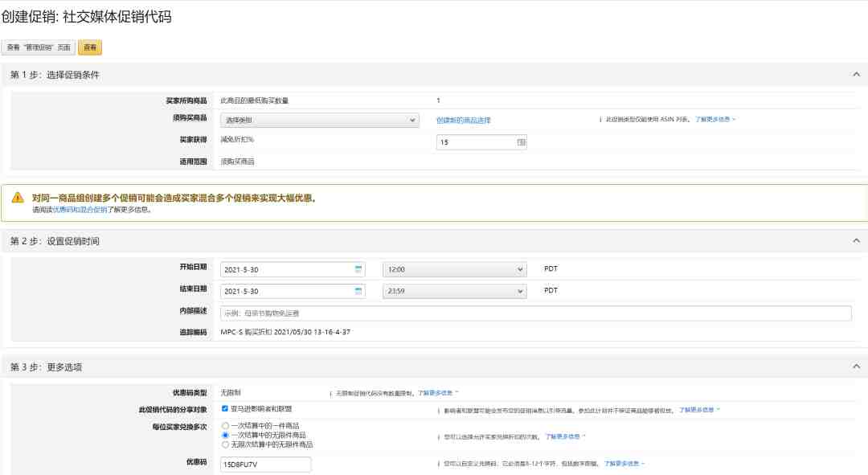Open the start date calendar picker icon
868x475 pixels.
[358, 269]
